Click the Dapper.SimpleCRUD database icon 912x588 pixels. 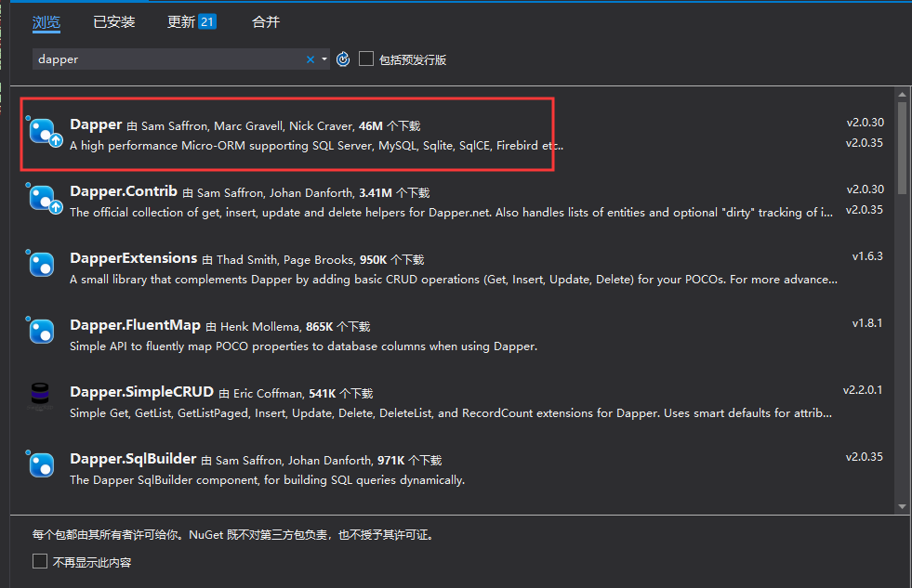[x=40, y=395]
